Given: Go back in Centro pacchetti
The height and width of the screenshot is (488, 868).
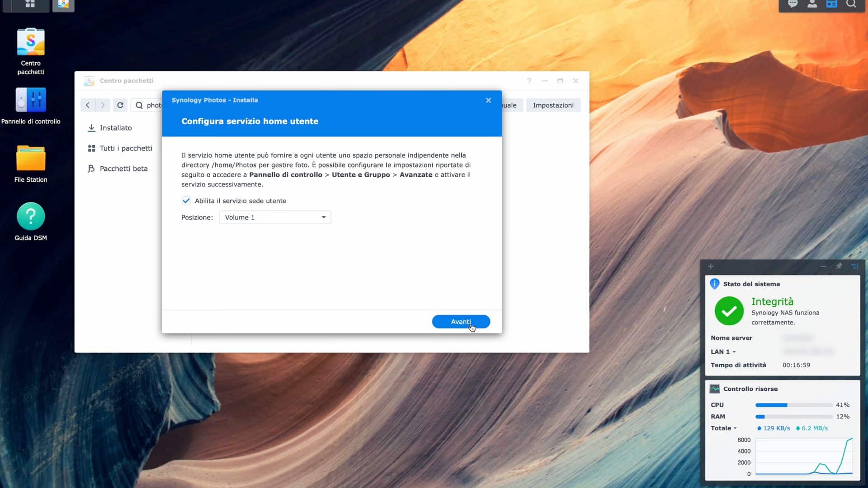Looking at the screenshot, I should tap(88, 105).
